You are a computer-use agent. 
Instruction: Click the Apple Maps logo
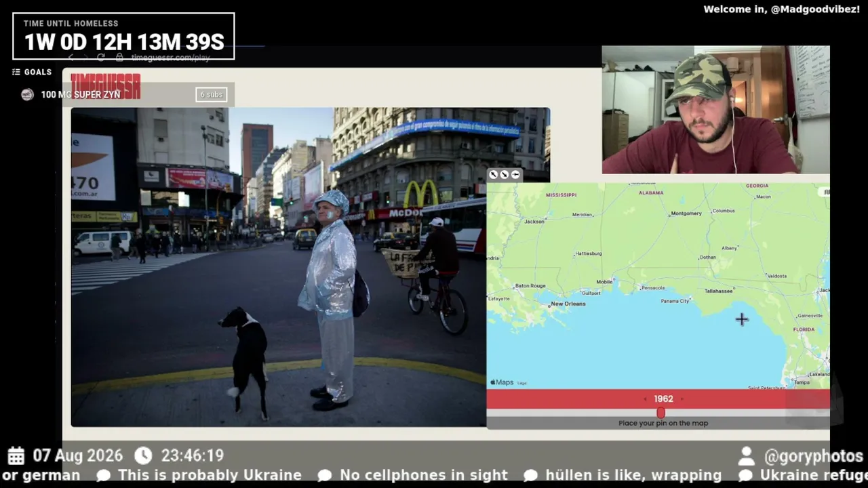click(x=502, y=382)
